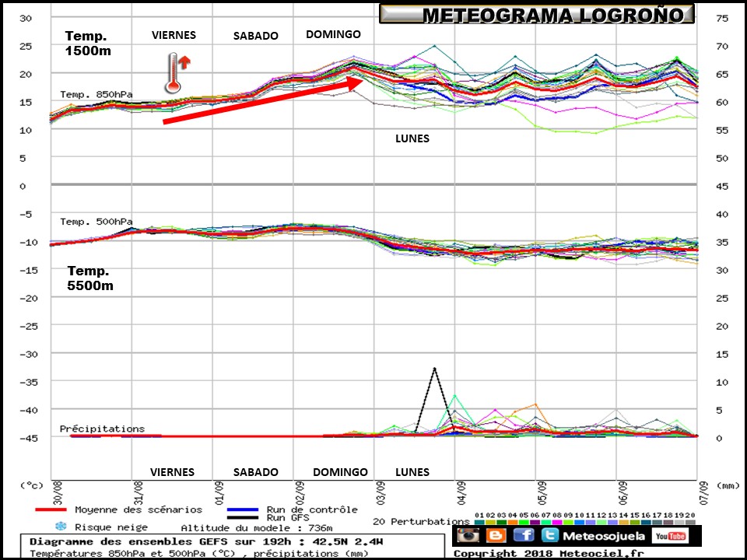This screenshot has height=560, width=747.
Task: Open the YouTube logo in the banner
Action: [669, 536]
